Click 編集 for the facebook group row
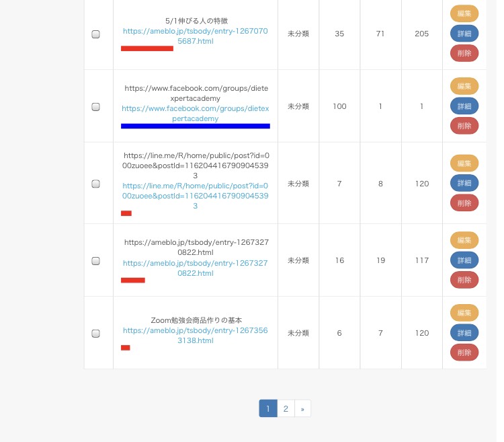504x442 pixels. [464, 86]
